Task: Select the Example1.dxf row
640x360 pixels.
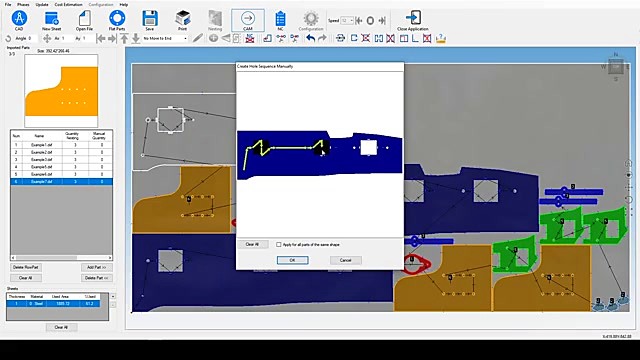Action: tap(61, 145)
